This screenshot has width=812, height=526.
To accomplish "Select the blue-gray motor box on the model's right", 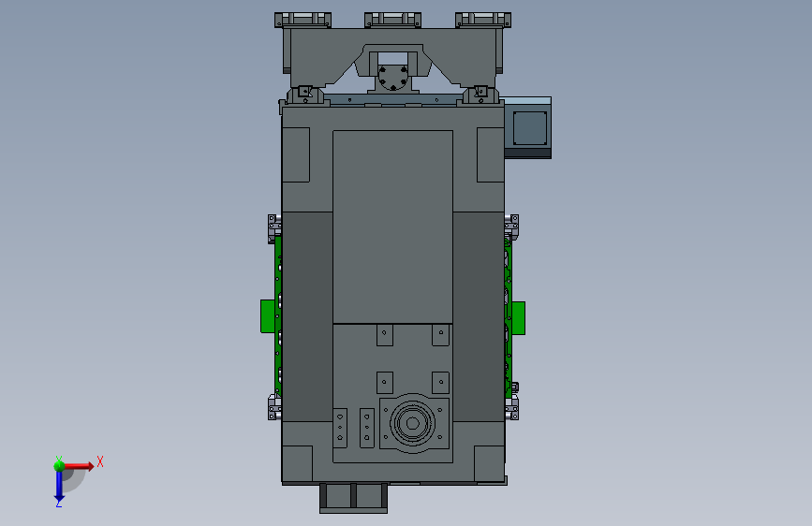I will click(x=528, y=128).
